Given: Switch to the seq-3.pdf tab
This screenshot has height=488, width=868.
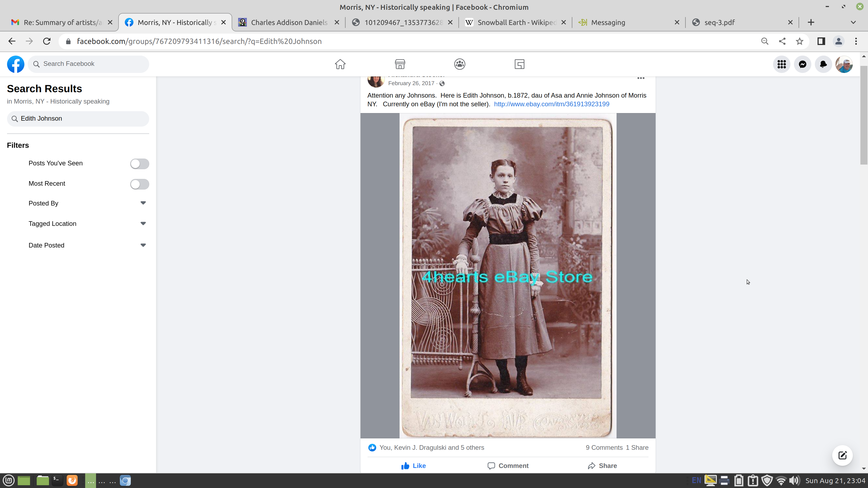Looking at the screenshot, I should coord(743,22).
